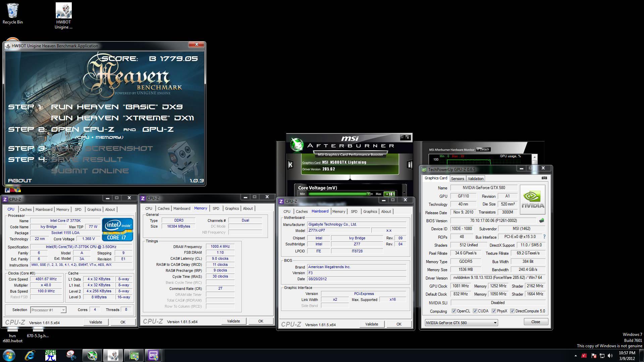644x362 pixels.
Task: Switch to Caches tab in left CPU-Z
Action: tap(25, 209)
